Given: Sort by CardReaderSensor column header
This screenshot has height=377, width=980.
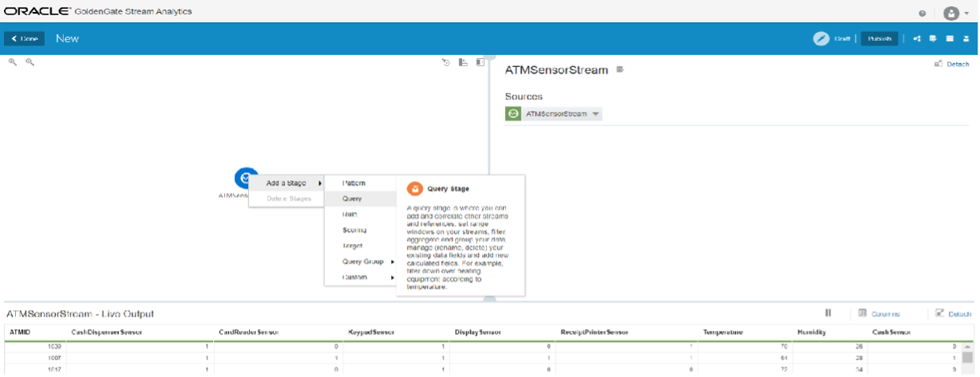Looking at the screenshot, I should point(251,332).
